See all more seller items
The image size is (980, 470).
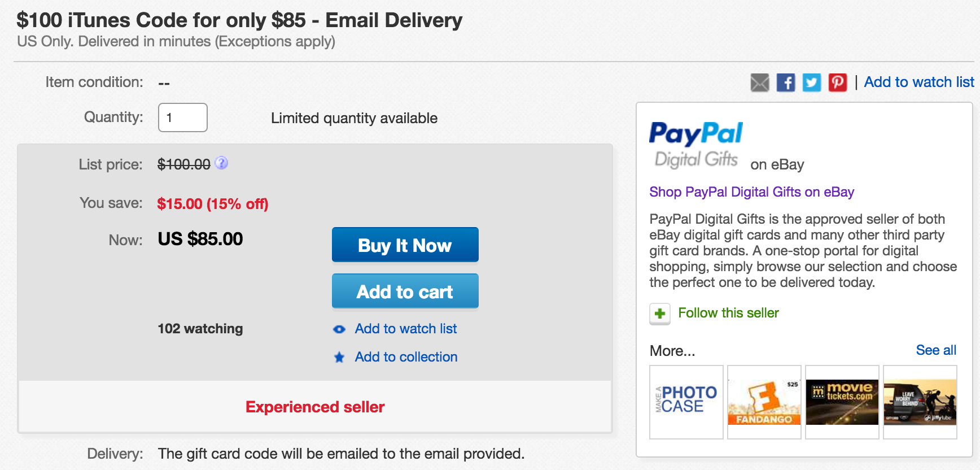click(935, 350)
